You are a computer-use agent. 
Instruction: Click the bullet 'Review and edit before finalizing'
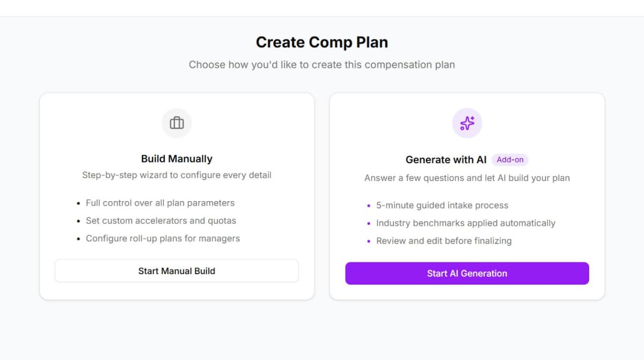click(444, 241)
